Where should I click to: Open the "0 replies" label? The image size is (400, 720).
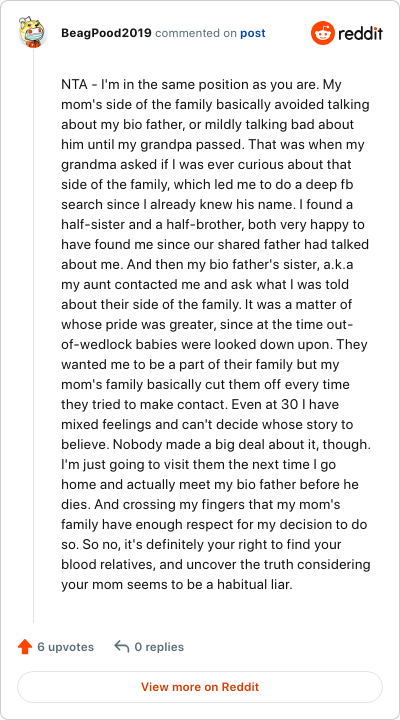click(159, 647)
